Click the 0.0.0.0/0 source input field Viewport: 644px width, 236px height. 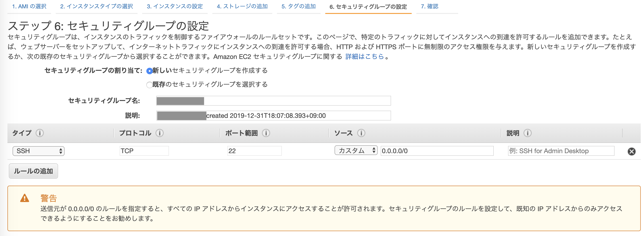pyautogui.click(x=437, y=151)
